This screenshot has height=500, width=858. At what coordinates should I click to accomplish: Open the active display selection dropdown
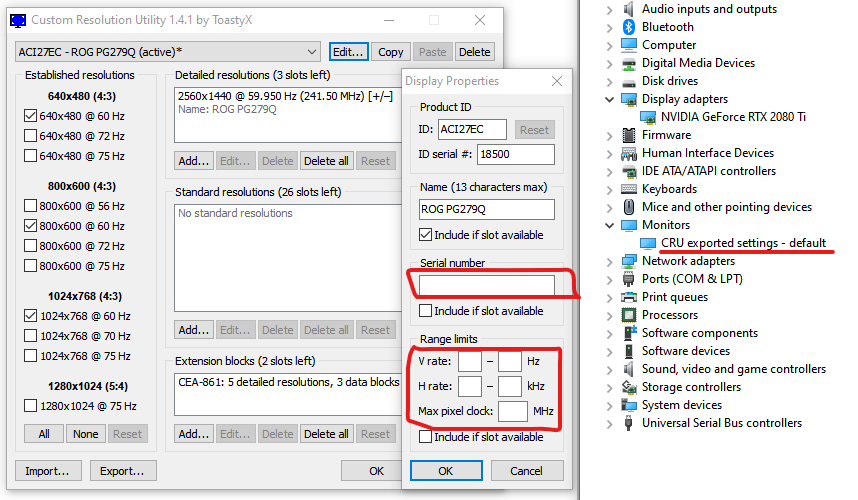coord(311,52)
